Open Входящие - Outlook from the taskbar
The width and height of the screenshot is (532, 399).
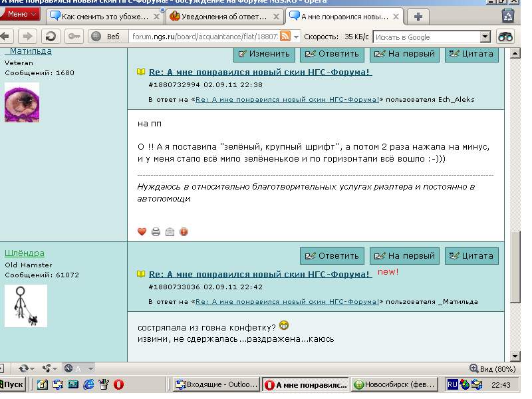[215, 384]
